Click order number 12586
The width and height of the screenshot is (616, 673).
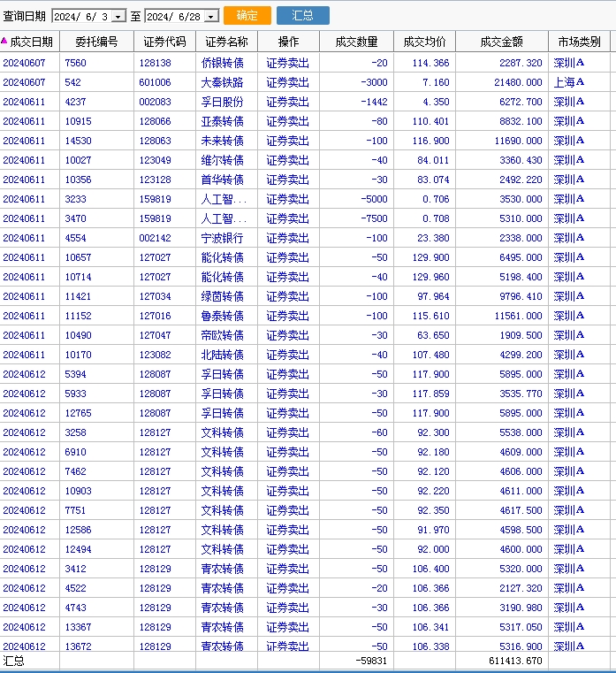pyautogui.click(x=78, y=530)
